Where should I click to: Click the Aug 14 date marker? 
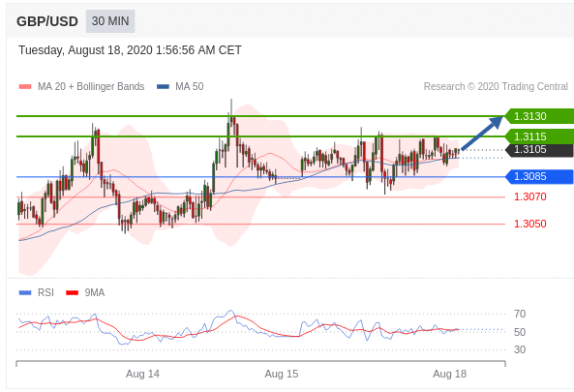point(142,374)
